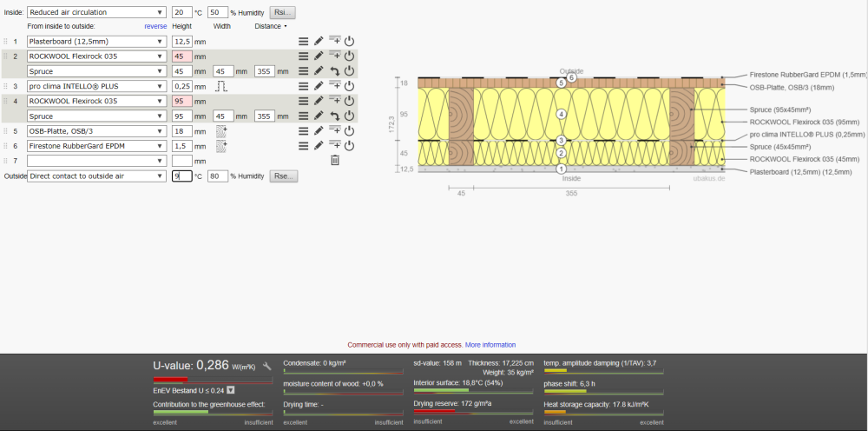Open hamburger menu for INTELLO PLUS layer
This screenshot has width=868, height=431.
(303, 86)
